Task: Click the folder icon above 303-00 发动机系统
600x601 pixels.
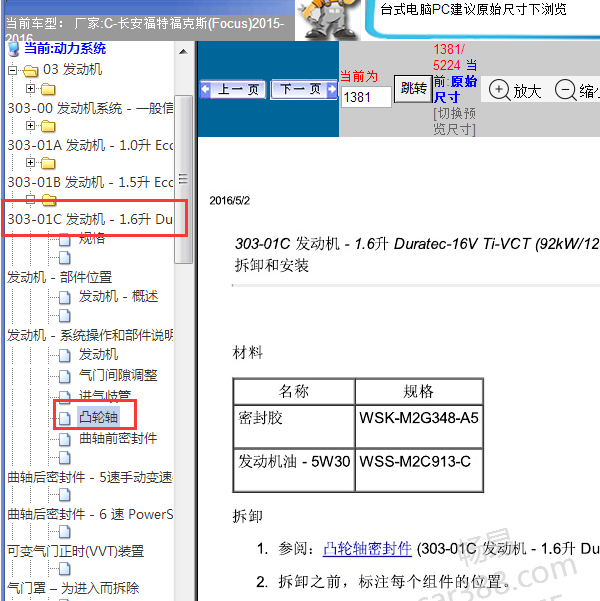Action: [48, 89]
